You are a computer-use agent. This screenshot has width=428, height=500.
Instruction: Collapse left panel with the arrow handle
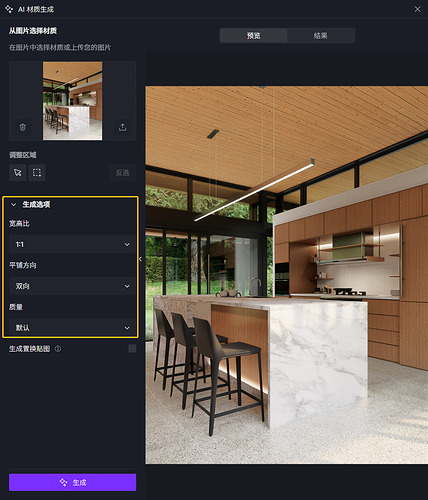(140, 259)
